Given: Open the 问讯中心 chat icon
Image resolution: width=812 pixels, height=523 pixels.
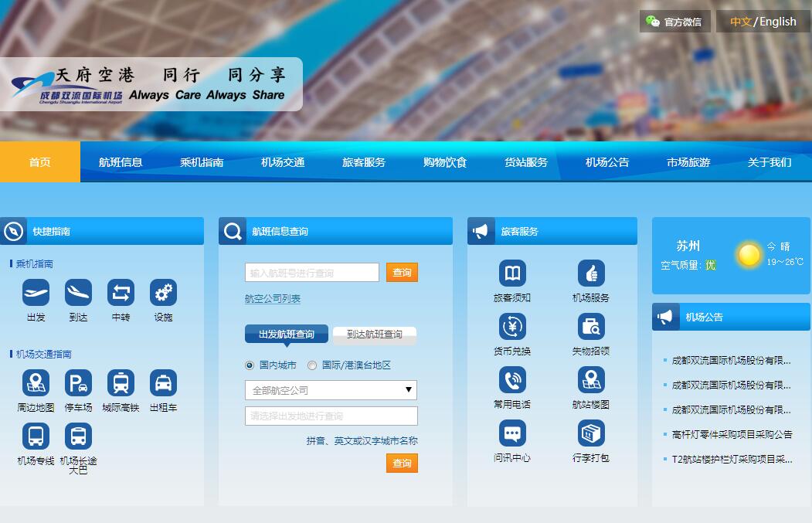Looking at the screenshot, I should point(513,433).
